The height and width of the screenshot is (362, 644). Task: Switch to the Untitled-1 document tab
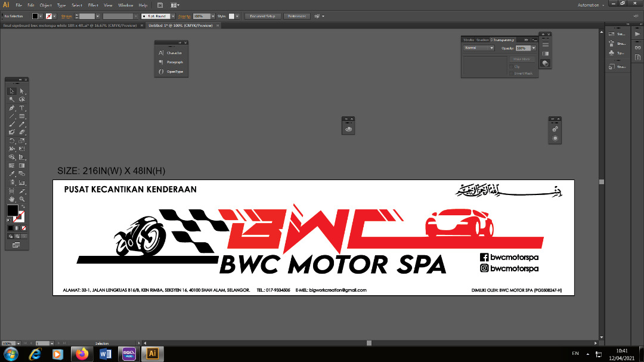coord(181,26)
